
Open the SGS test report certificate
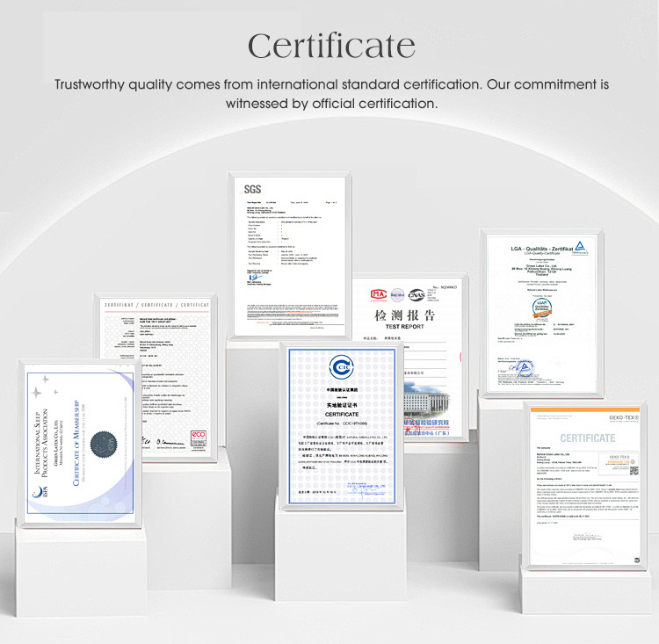[290, 256]
